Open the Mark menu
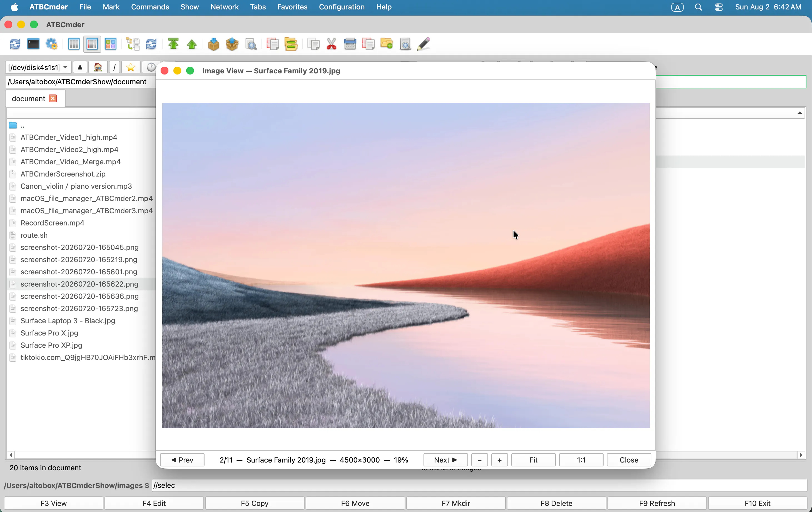The height and width of the screenshot is (512, 812). pos(111,7)
